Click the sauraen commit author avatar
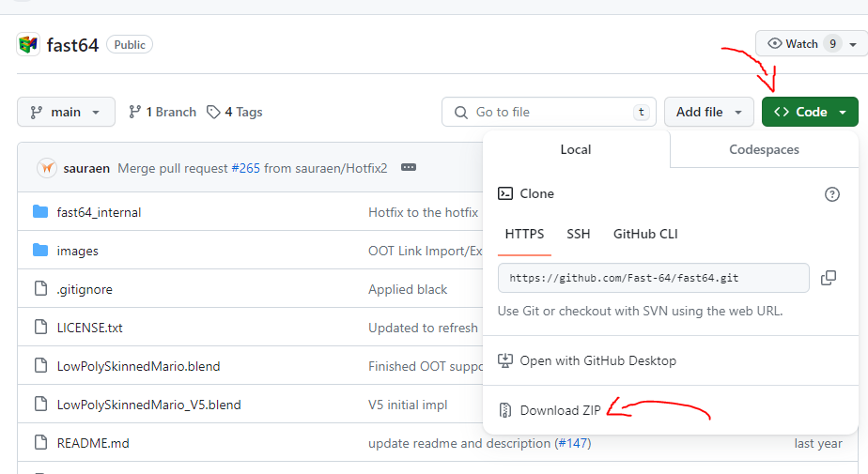868x474 pixels. [x=47, y=168]
